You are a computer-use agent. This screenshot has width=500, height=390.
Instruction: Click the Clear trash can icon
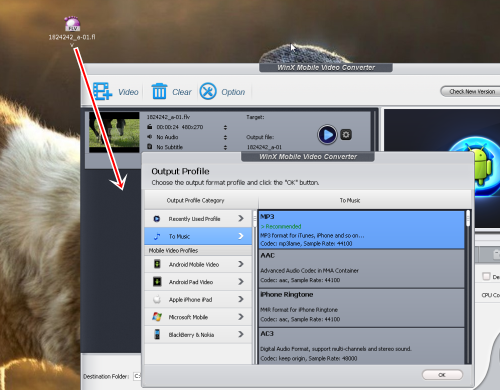[x=159, y=91]
